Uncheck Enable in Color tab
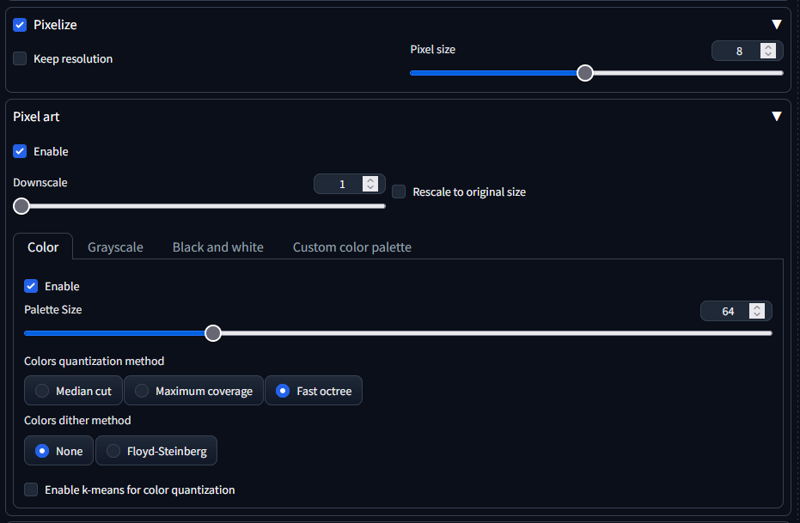This screenshot has width=800, height=523. tap(31, 286)
